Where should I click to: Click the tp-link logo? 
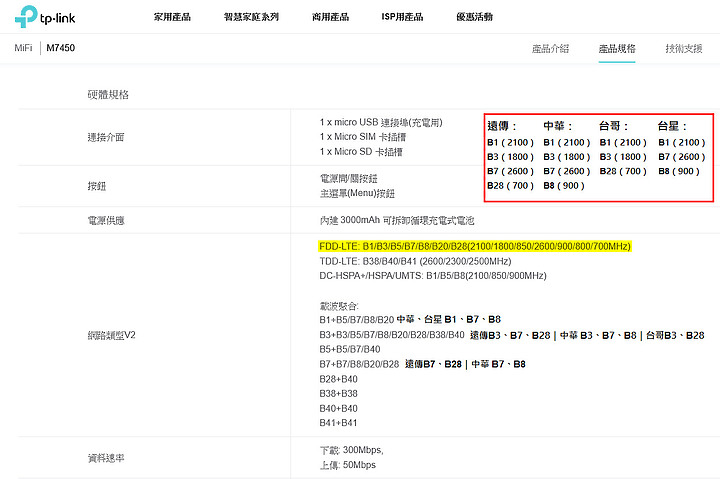point(45,17)
